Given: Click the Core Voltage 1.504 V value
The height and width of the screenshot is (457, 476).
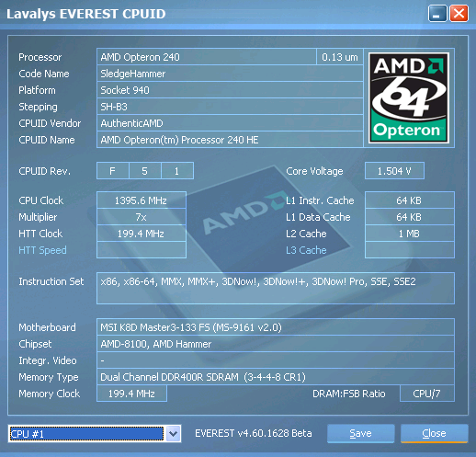Looking at the screenshot, I should 394,171.
